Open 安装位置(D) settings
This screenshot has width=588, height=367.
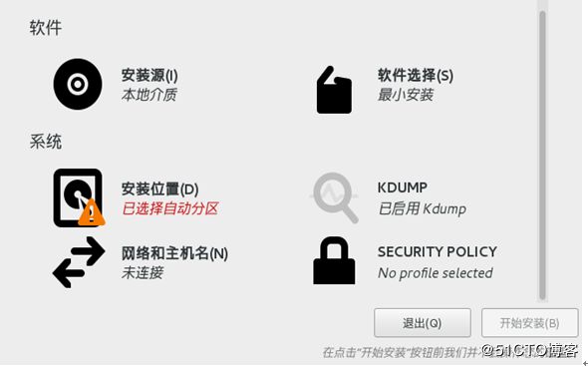(159, 189)
